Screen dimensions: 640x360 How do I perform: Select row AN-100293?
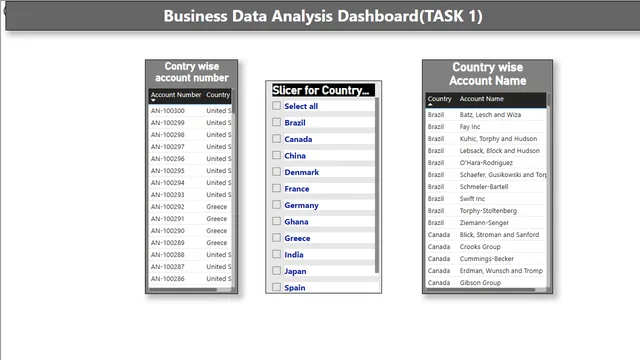[190, 195]
